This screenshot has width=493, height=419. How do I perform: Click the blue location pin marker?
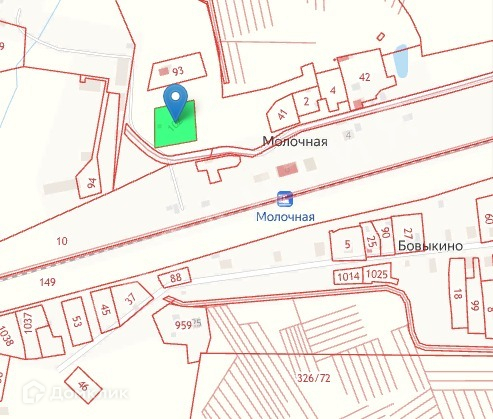[175, 102]
